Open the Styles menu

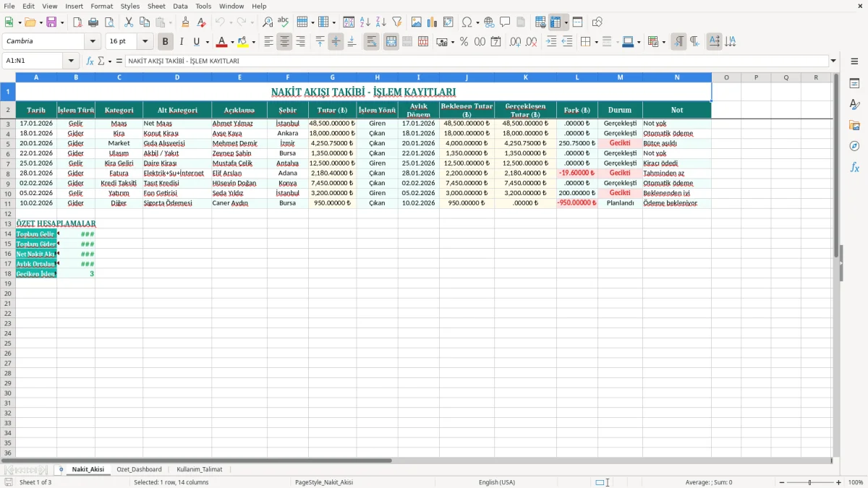pos(130,6)
